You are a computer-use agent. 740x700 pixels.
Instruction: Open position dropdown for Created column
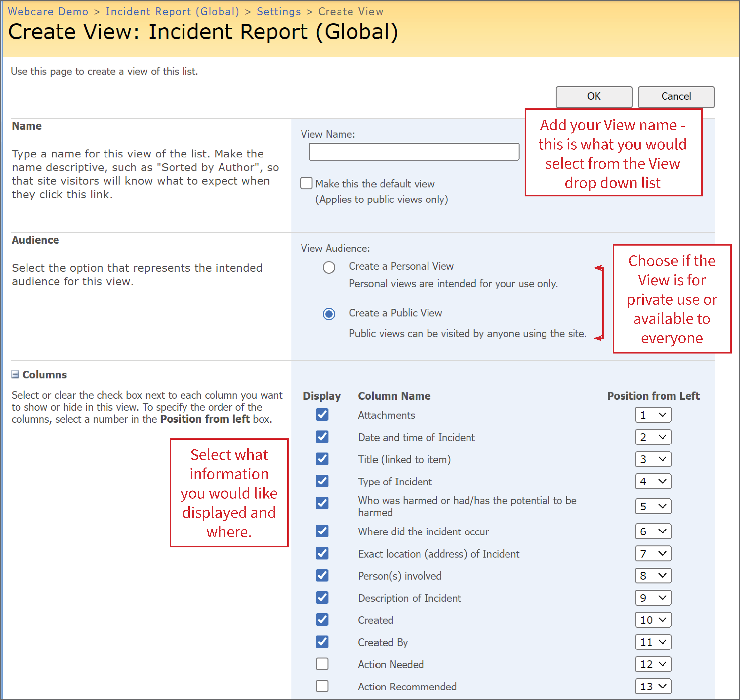pyautogui.click(x=653, y=620)
